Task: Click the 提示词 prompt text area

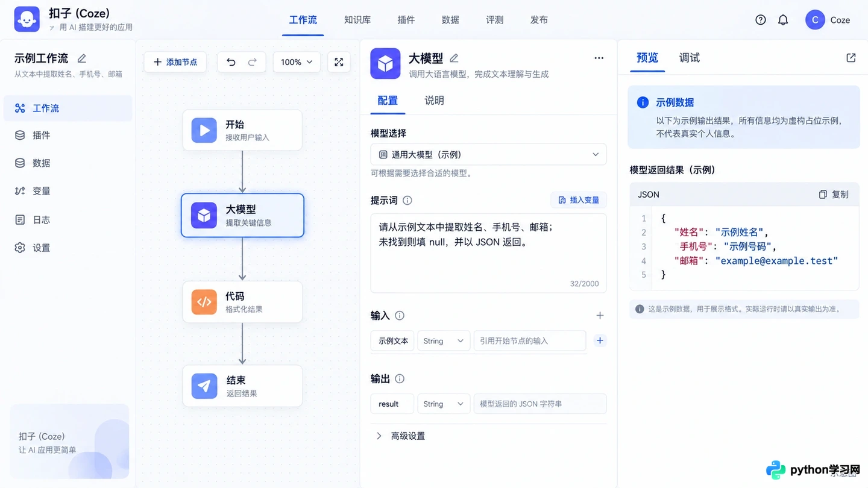Action: 488,253
